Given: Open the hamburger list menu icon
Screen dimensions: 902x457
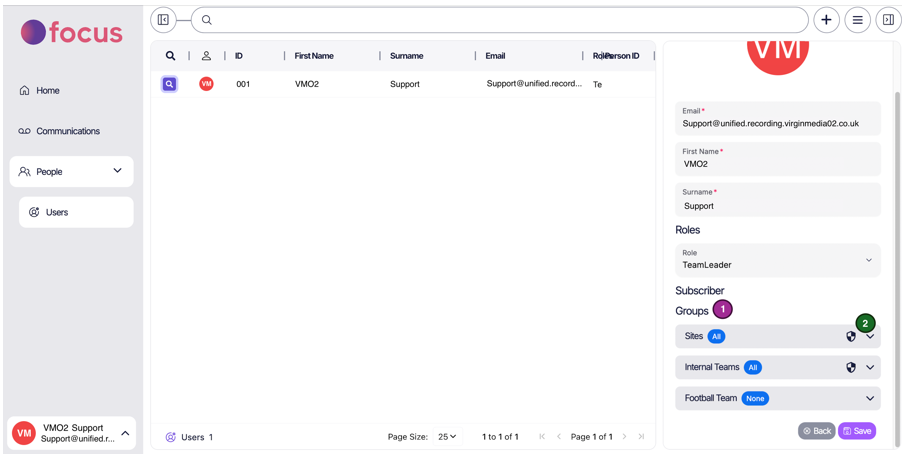Looking at the screenshot, I should (x=857, y=20).
